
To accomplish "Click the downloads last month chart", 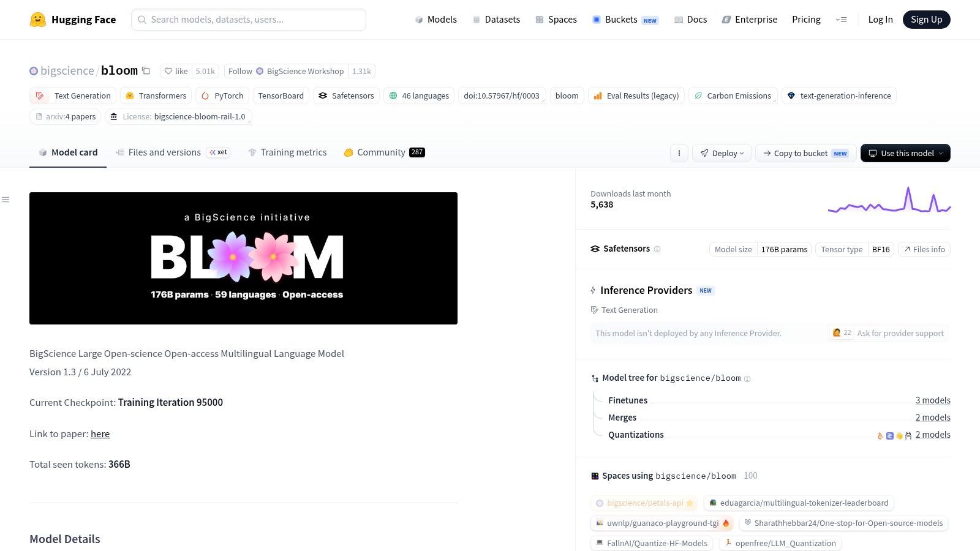I will (x=889, y=200).
